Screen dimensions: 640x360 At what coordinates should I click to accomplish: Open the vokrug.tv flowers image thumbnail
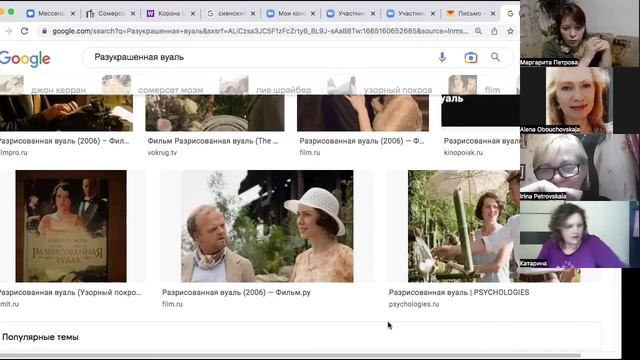(215, 113)
